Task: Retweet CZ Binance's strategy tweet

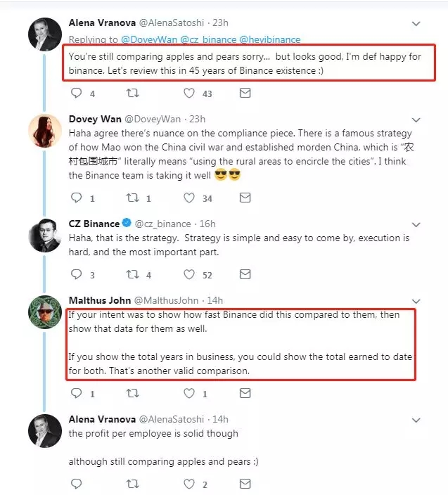Action: click(x=132, y=274)
